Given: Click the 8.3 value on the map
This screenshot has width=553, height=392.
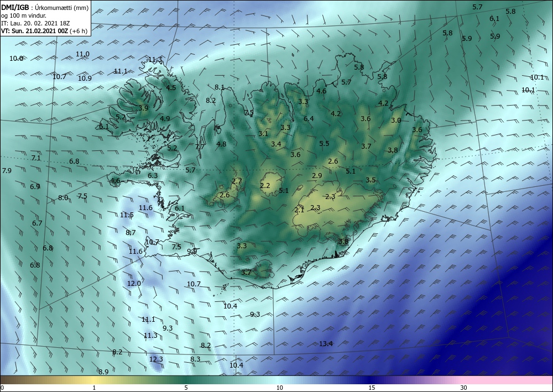Looking at the screenshot, I should pos(195,359).
